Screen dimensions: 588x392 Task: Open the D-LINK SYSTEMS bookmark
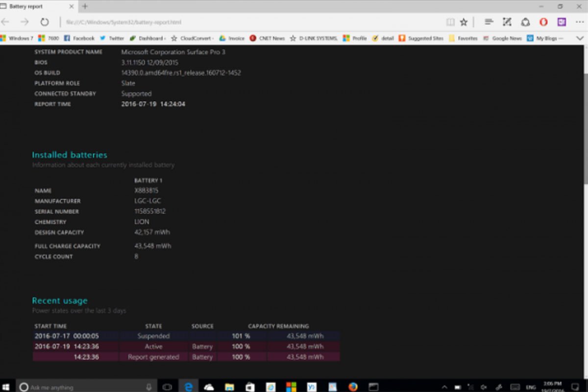[314, 38]
